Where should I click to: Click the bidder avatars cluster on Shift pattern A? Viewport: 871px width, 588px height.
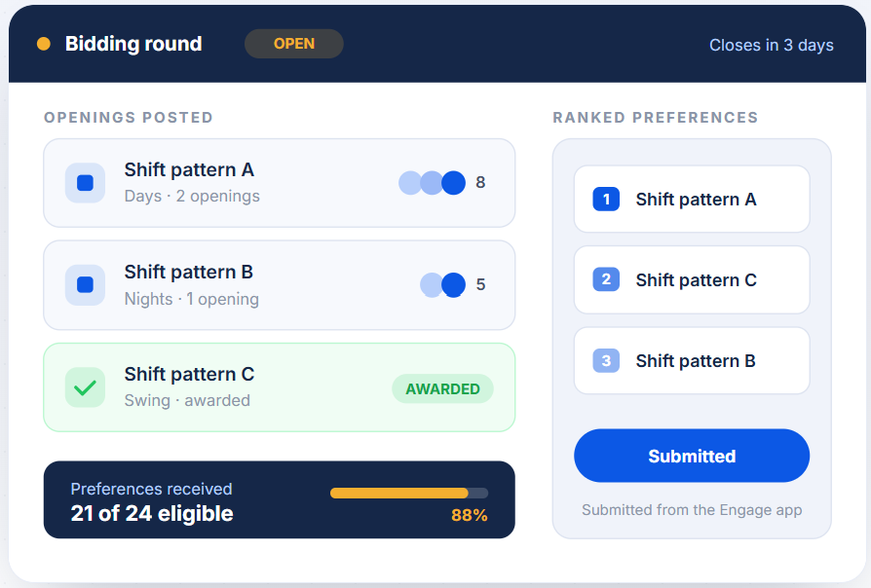pyautogui.click(x=433, y=183)
